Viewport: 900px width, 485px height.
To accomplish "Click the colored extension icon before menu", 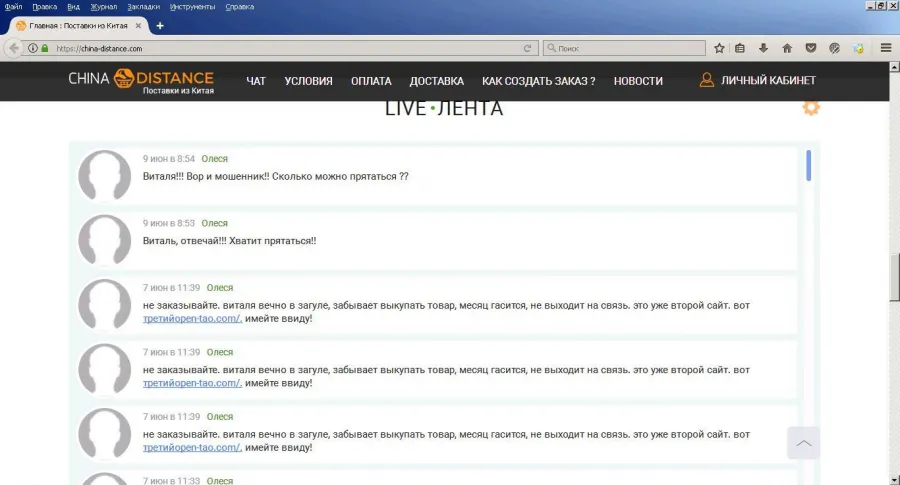I will click(858, 48).
